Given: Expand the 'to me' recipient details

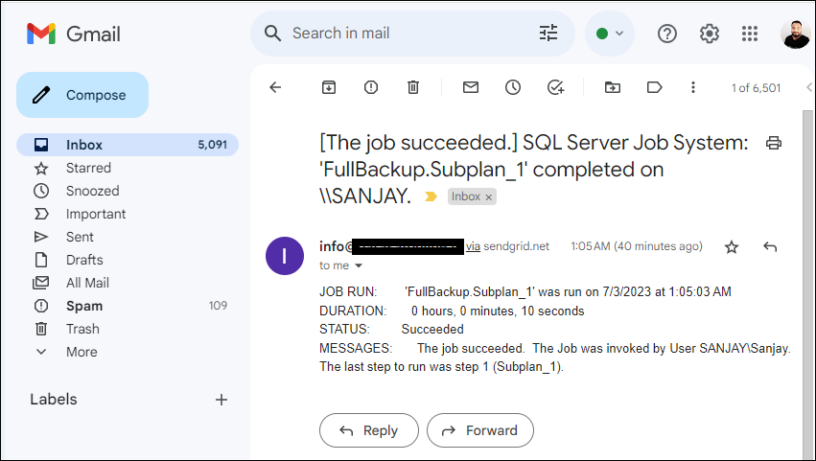Looking at the screenshot, I should point(359,266).
